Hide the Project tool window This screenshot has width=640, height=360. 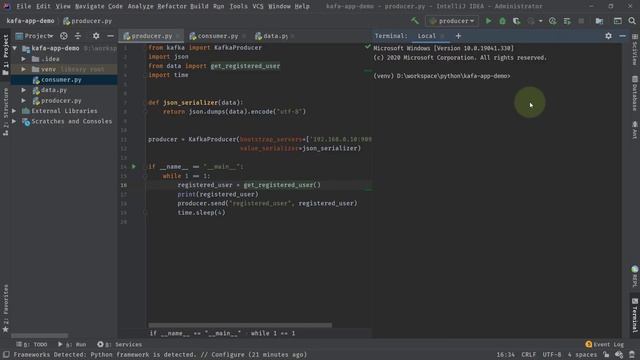110,36
